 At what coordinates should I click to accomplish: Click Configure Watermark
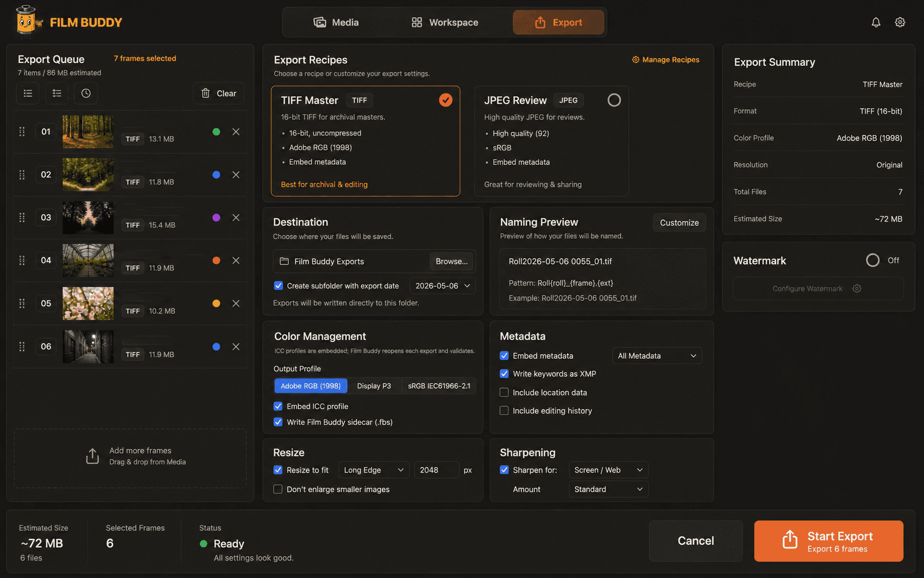pos(818,288)
